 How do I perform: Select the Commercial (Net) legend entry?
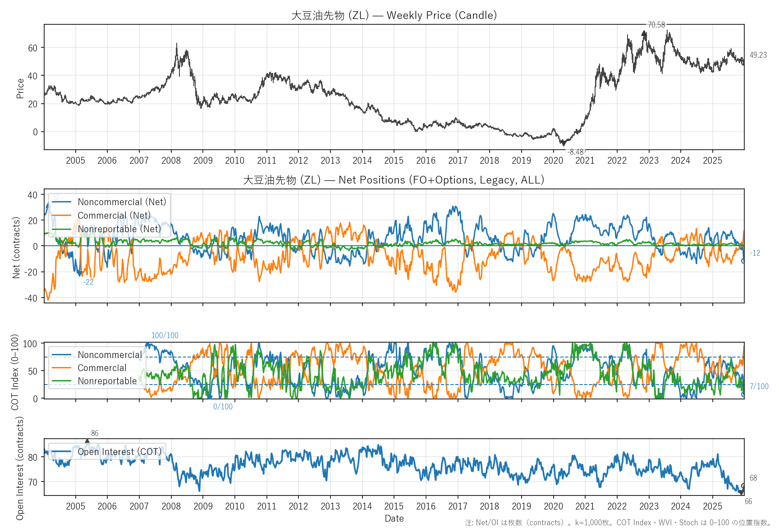[114, 216]
